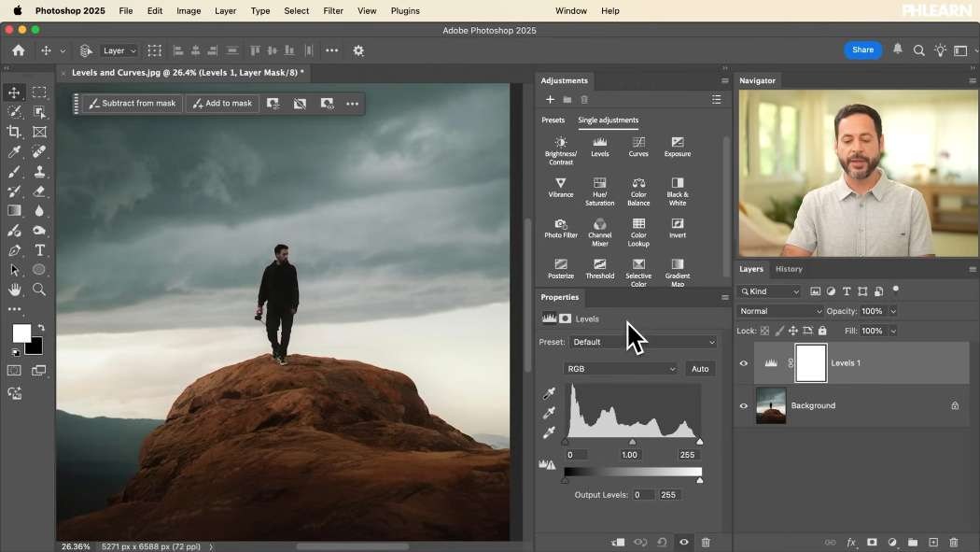Toggle layer visibility in Properties panel
The width and height of the screenshot is (980, 552).
[684, 542]
